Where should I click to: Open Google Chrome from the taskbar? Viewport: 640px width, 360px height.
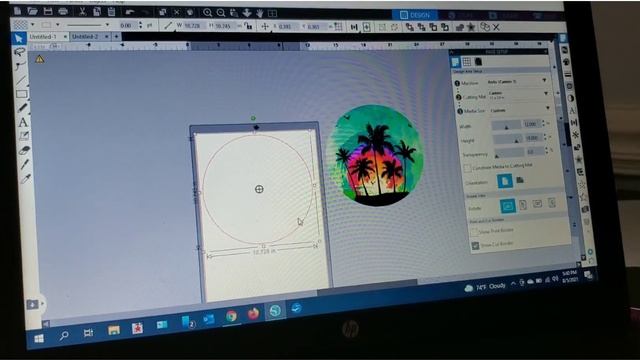coord(231,316)
